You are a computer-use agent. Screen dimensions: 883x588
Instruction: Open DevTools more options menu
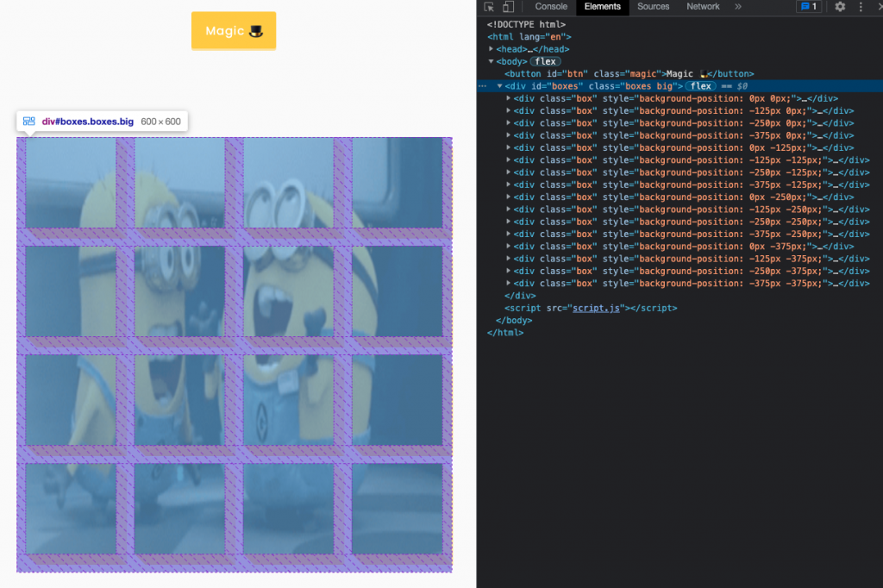(861, 7)
